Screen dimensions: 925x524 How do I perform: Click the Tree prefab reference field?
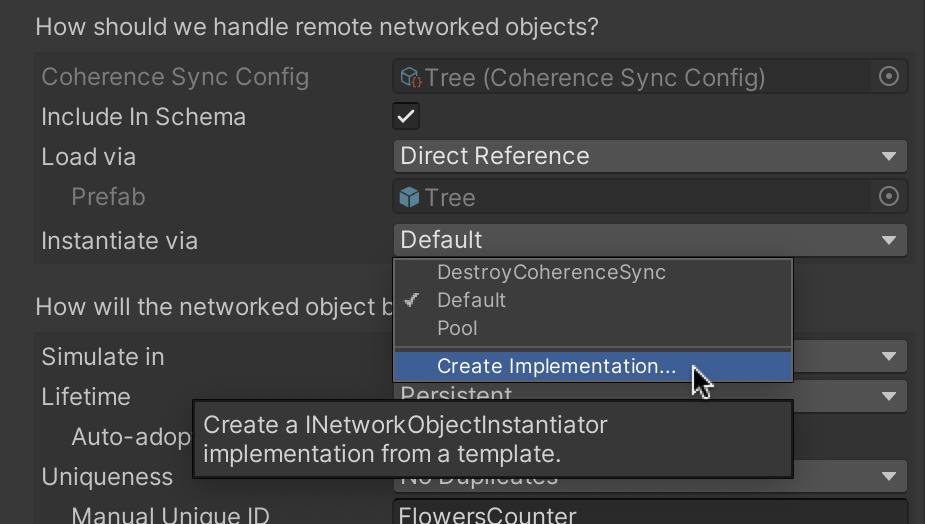pos(640,198)
